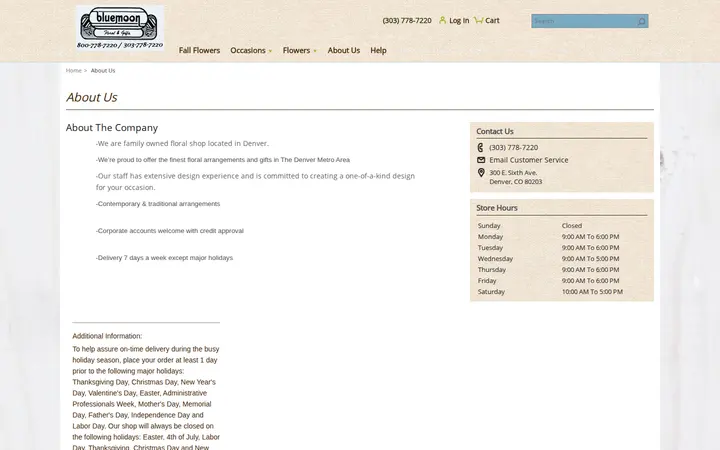This screenshot has height=450, width=720.
Task: Expand the Flowers dropdown arrow
Action: click(x=315, y=51)
